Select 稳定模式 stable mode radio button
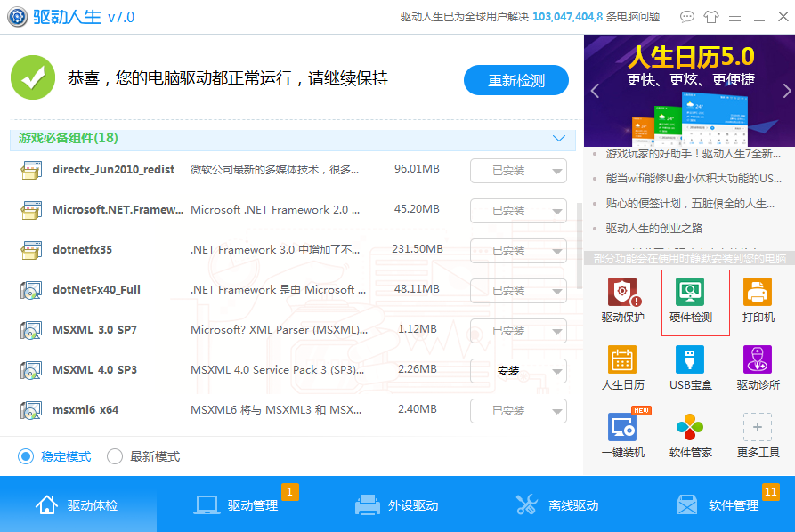 26,456
